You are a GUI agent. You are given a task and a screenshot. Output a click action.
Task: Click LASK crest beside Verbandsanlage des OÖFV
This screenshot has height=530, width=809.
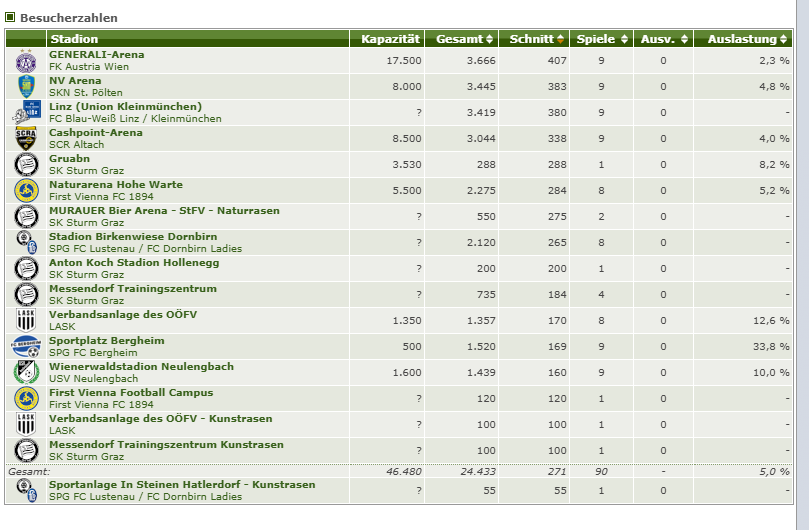tap(26, 320)
